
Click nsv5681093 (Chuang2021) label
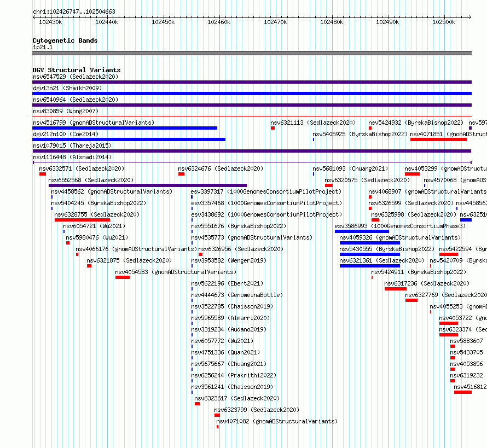350,168
